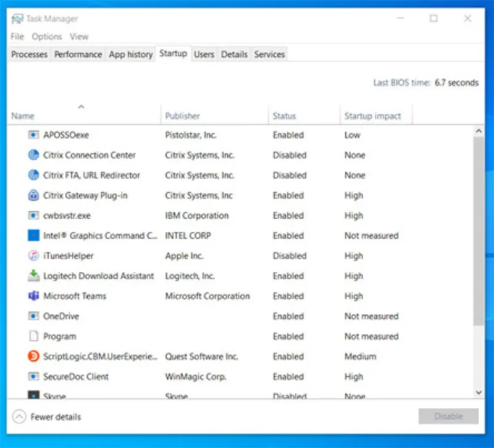Click the blank Program file icon
This screenshot has width=494, height=448.
click(x=33, y=336)
